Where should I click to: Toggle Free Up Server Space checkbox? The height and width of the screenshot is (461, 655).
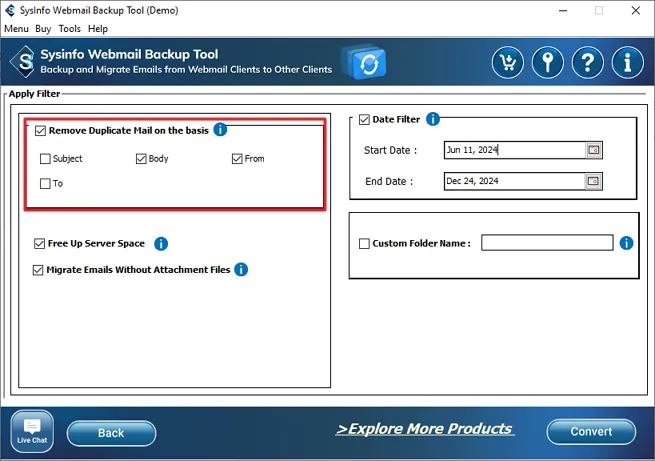39,243
